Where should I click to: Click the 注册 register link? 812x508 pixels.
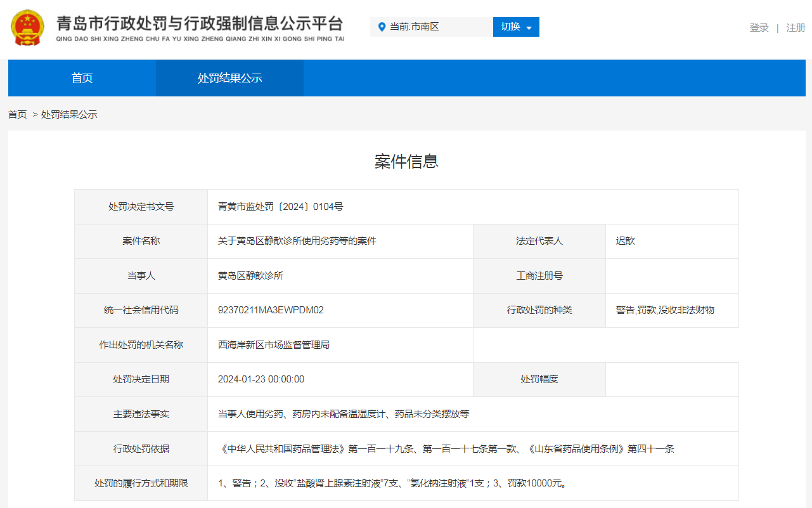tap(796, 28)
